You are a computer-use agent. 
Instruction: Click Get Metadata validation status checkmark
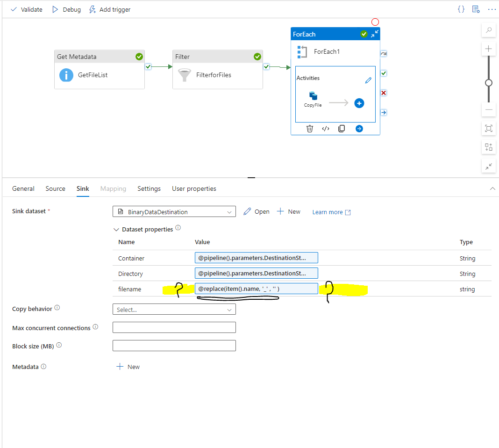(139, 57)
